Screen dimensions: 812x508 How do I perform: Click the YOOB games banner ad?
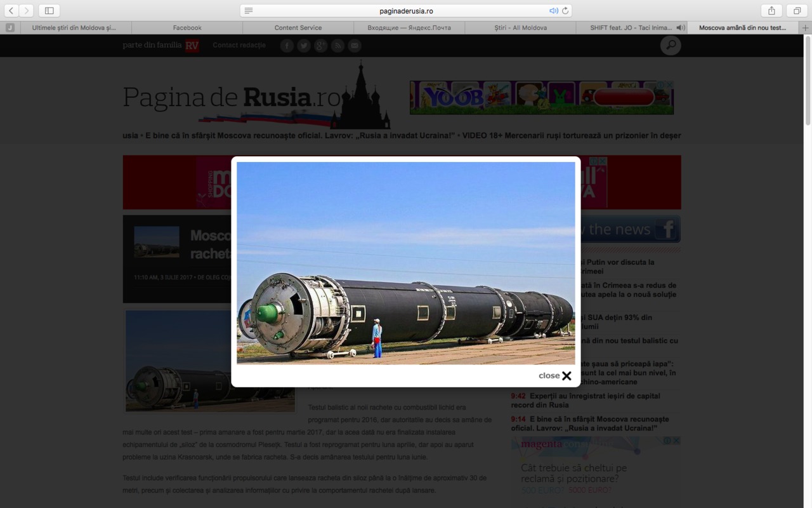pyautogui.click(x=542, y=97)
